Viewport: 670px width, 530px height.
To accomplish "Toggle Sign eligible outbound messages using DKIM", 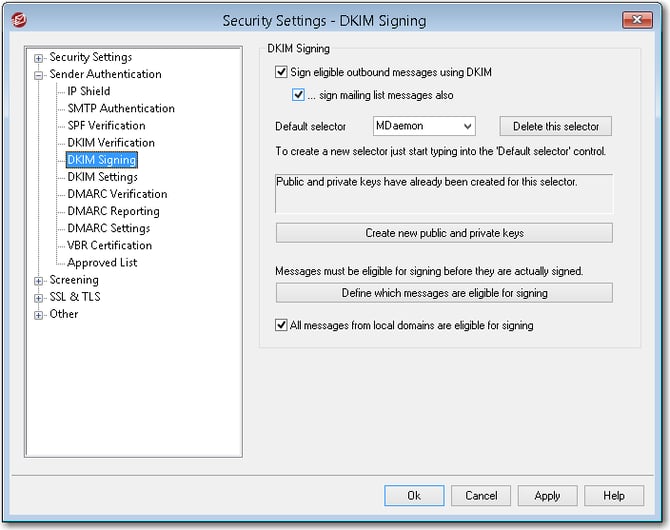I will coord(281,72).
